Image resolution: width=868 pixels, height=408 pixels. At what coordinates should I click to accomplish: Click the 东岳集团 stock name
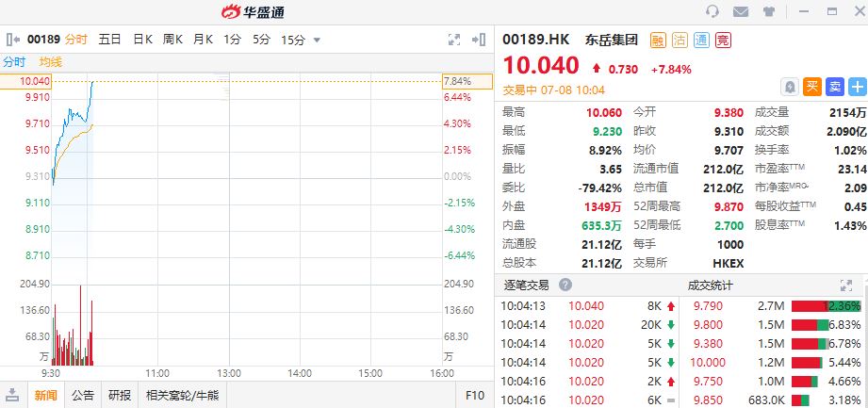pos(612,40)
